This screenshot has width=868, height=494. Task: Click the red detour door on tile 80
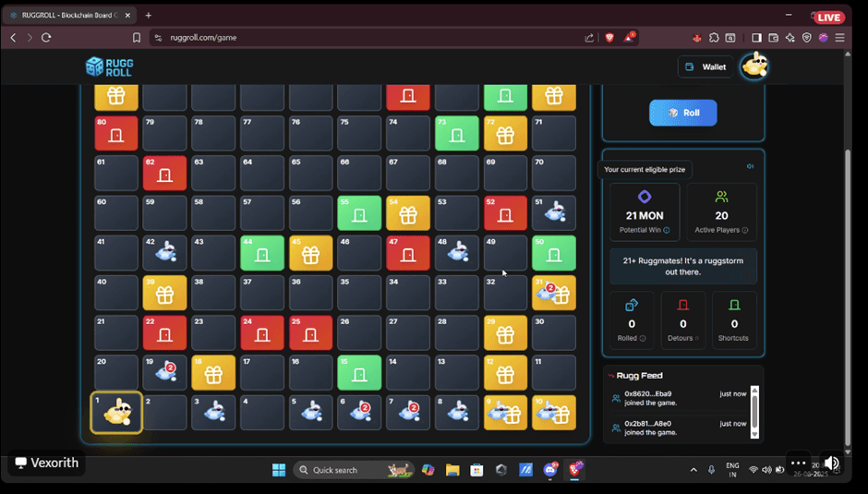(115, 134)
